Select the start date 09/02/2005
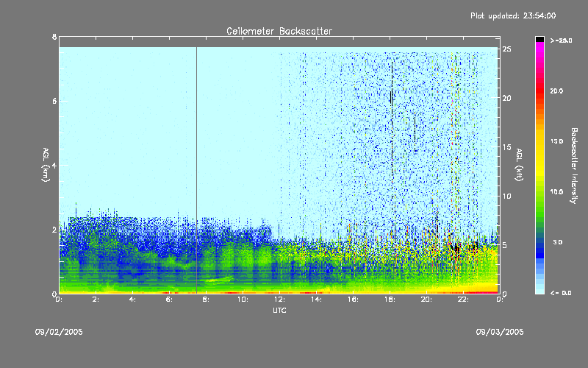Viewport: 588px width, 368px height. 59,332
